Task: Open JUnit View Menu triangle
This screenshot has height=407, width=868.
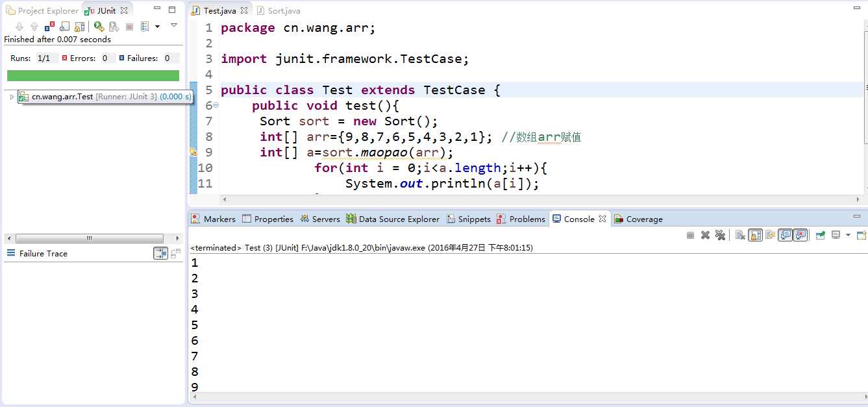Action: 173,25
